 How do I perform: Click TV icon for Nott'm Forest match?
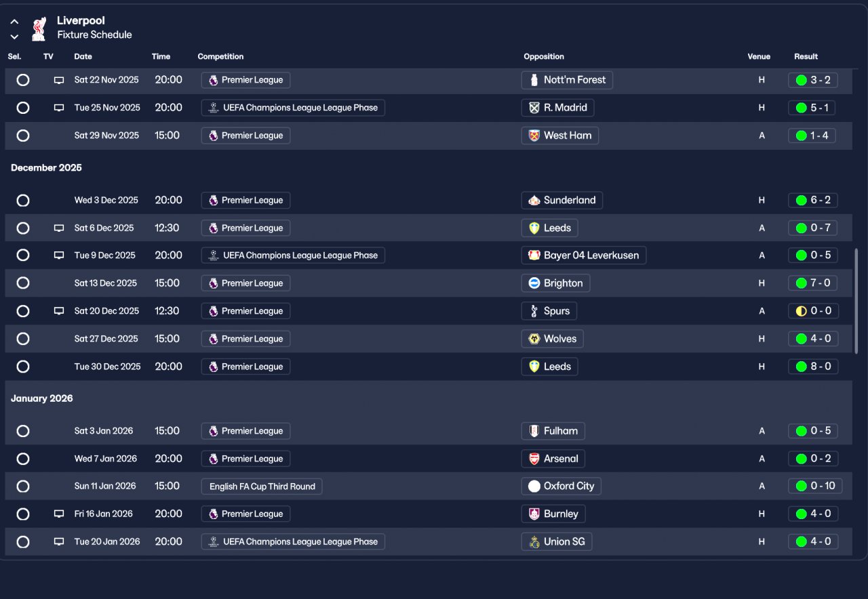59,80
